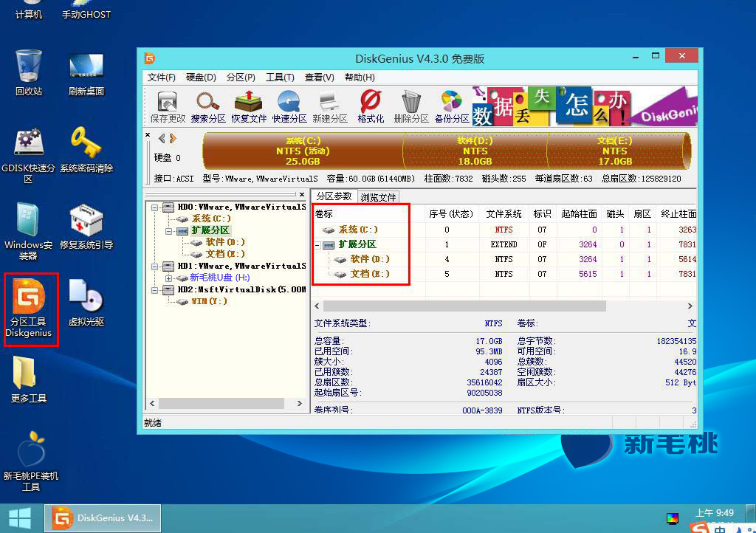Click the 文件系统 column header
The height and width of the screenshot is (533, 756).
pyautogui.click(x=504, y=214)
